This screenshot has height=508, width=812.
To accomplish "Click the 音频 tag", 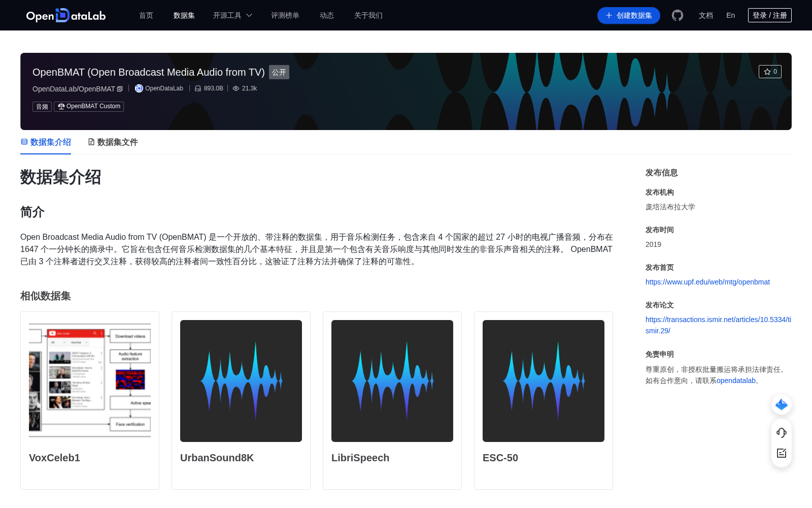I will click(42, 106).
